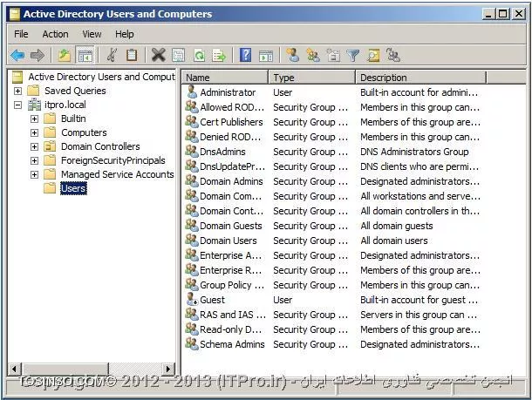
Task: Expand the Domain Controllers node
Action: [x=34, y=146]
